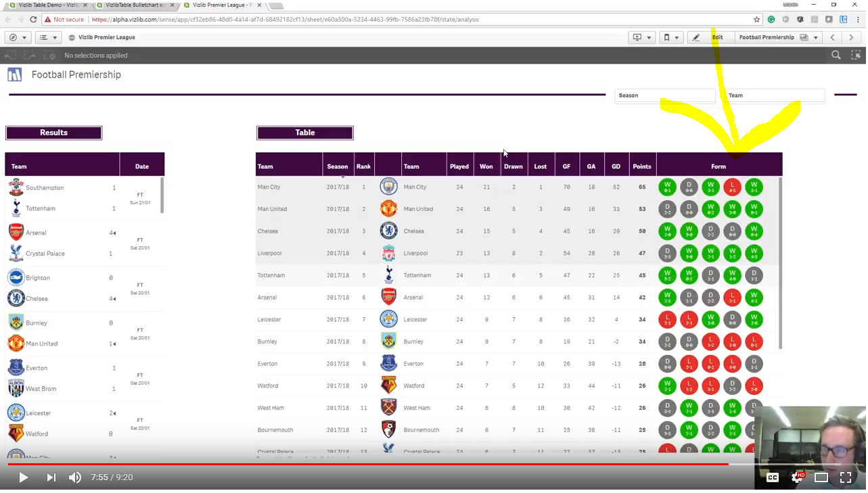Mute the video volume
Image resolution: width=868 pixels, height=493 pixels.
(x=75, y=477)
